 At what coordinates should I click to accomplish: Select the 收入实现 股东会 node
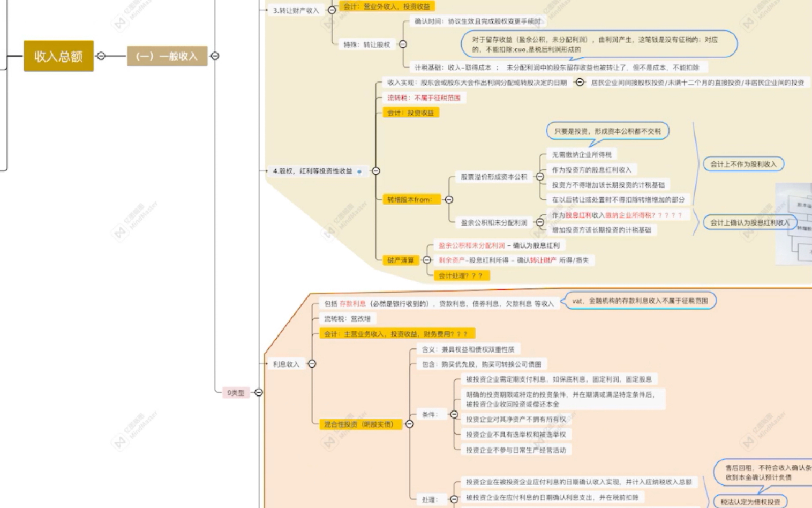click(x=477, y=83)
